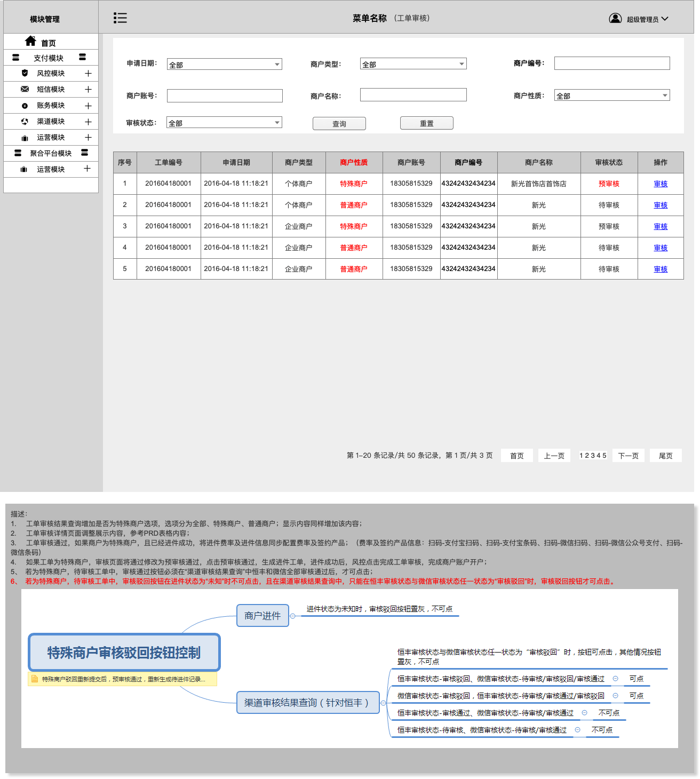Focus the 商户账号 input field
This screenshot has height=779, width=700.
tap(225, 96)
